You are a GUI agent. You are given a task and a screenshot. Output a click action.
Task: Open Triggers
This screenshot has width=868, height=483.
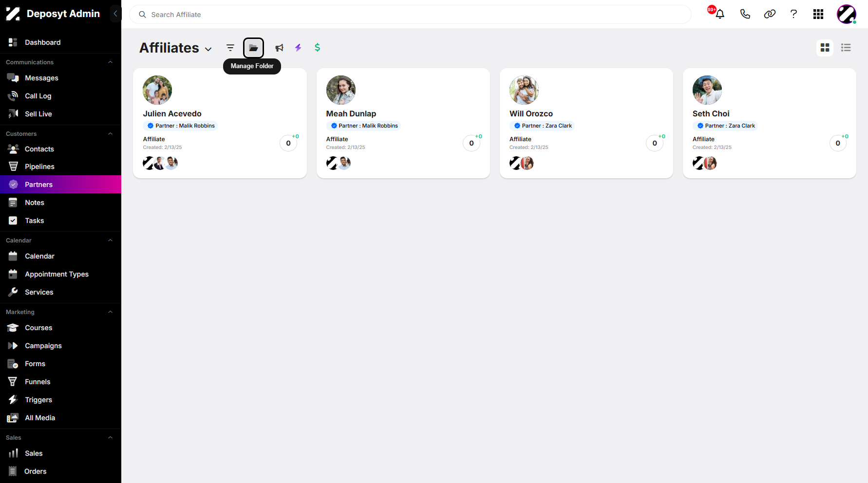click(60, 400)
